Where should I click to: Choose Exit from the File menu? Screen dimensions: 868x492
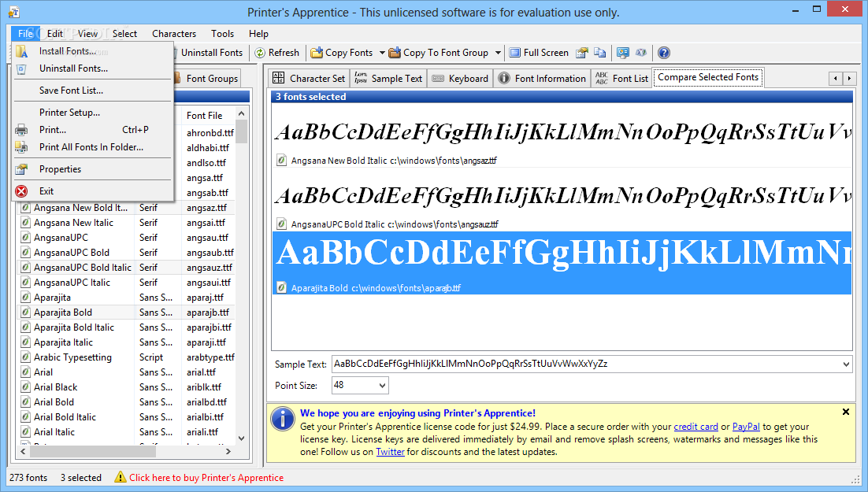92,191
